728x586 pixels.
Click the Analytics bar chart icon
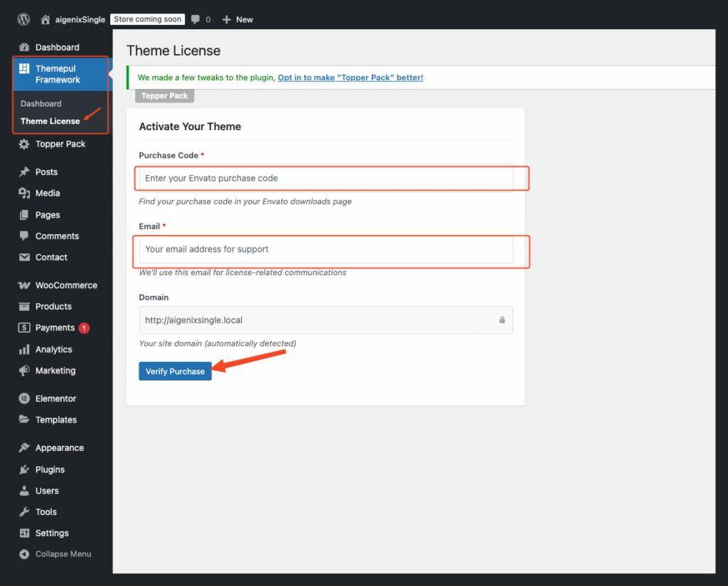click(24, 349)
